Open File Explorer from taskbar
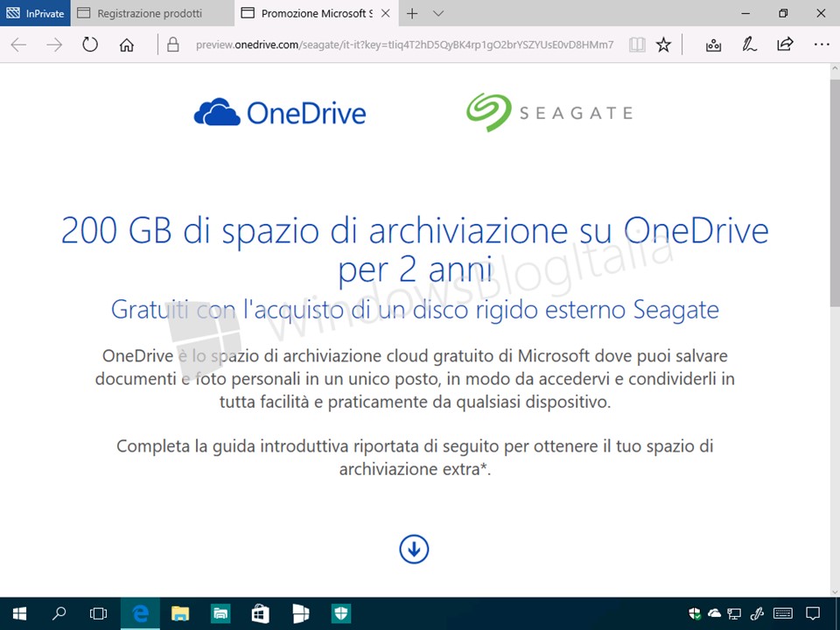 pos(180,613)
